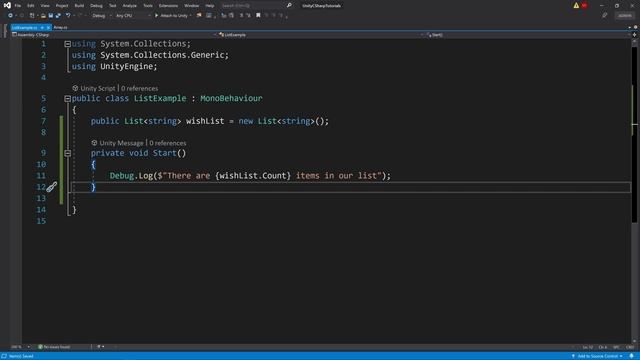Click Add to Source Control
640x360 pixels.
point(597,356)
